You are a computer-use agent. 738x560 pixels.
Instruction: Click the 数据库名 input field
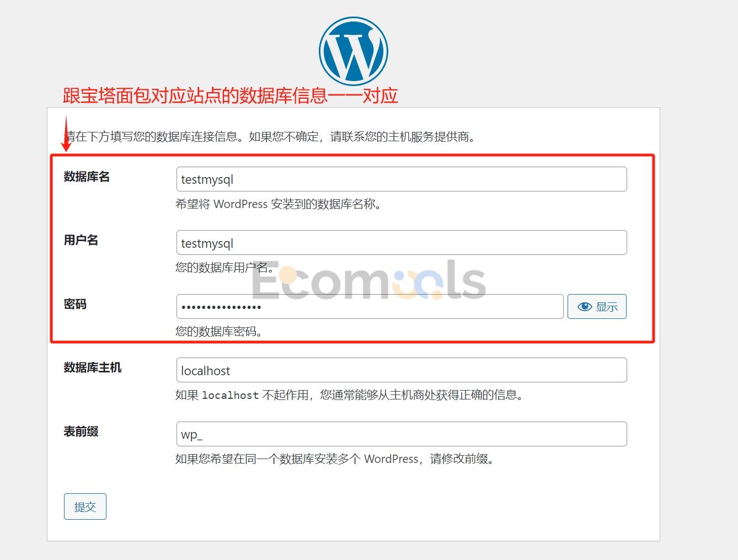tap(402, 179)
